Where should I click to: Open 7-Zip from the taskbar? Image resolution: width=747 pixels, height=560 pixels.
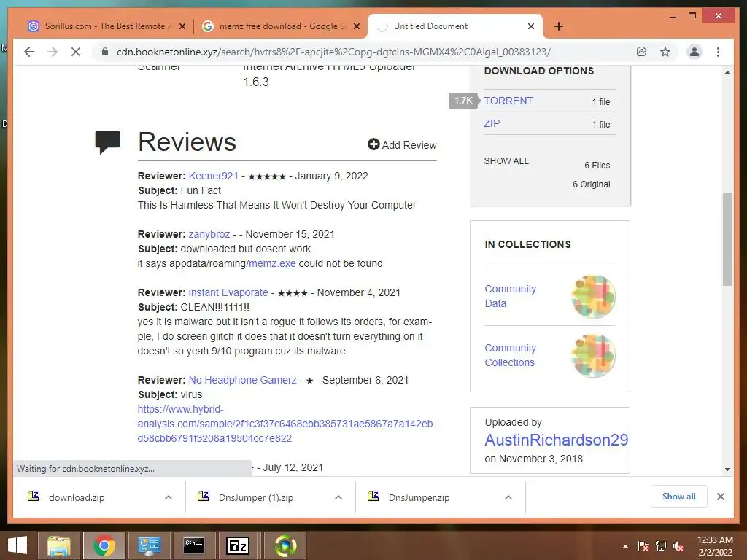click(239, 545)
